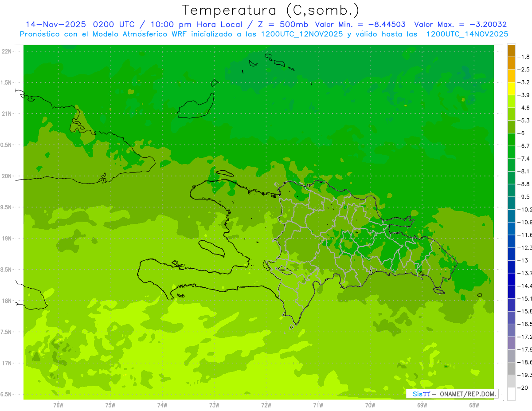Click the '72W' longitude label
The width and height of the screenshot is (532, 411).
point(266,405)
